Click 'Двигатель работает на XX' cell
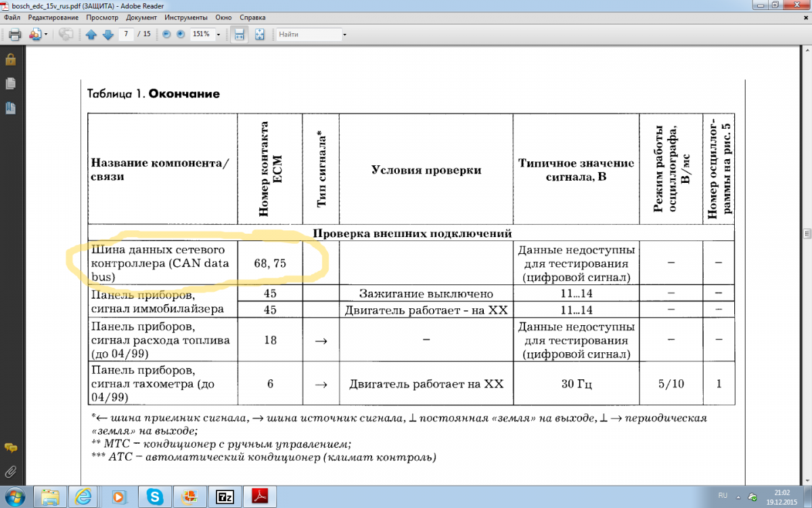Screen dimensions: 812x508 pyautogui.click(x=426, y=384)
